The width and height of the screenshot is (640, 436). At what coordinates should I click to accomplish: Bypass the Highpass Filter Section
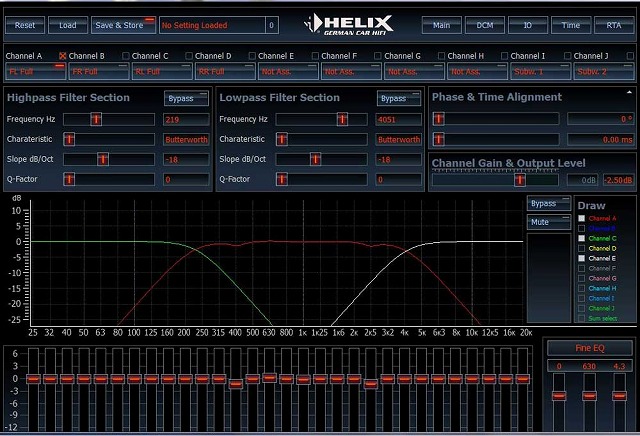186,98
